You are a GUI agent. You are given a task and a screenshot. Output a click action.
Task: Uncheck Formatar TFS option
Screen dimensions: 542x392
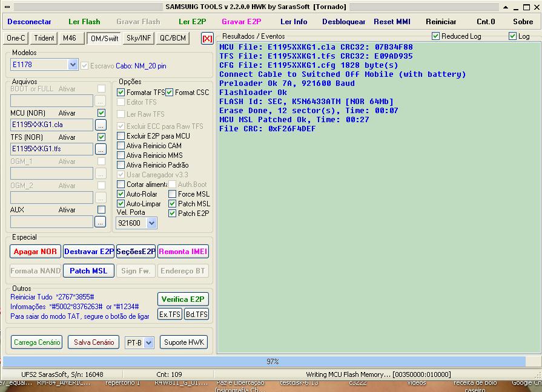121,92
